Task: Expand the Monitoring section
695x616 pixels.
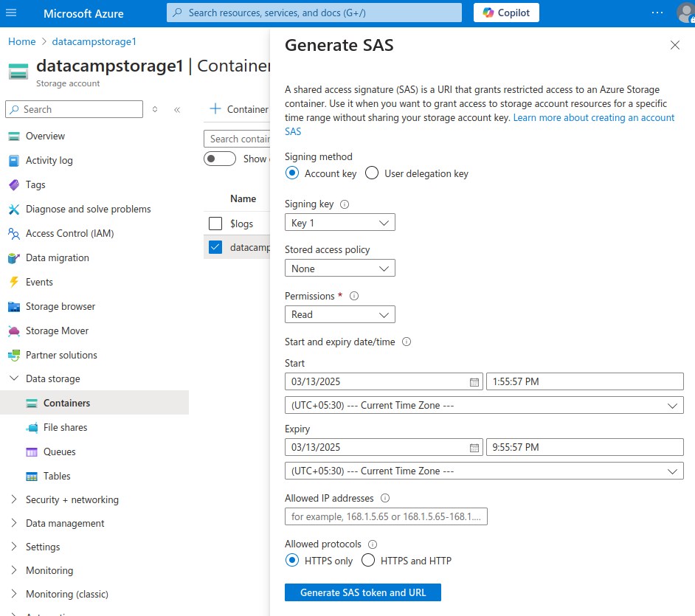Action: click(x=14, y=570)
